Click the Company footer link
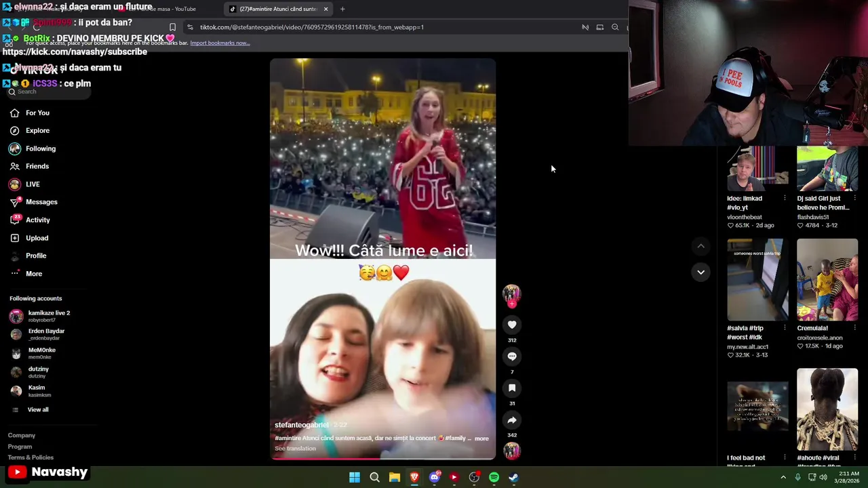The width and height of the screenshot is (868, 488). 22,435
